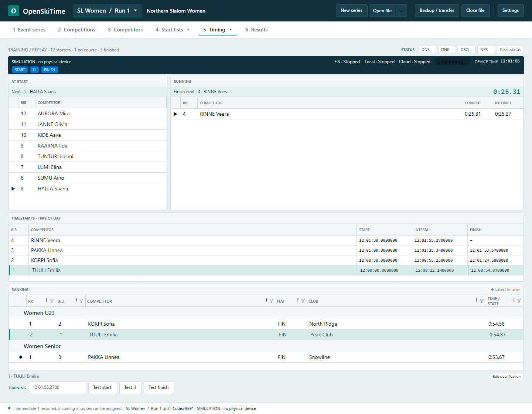Image resolution: width=532 pixels, height=414 pixels.
Task: Select AURORA Mira in the At Start list
Action: pyautogui.click(x=88, y=114)
